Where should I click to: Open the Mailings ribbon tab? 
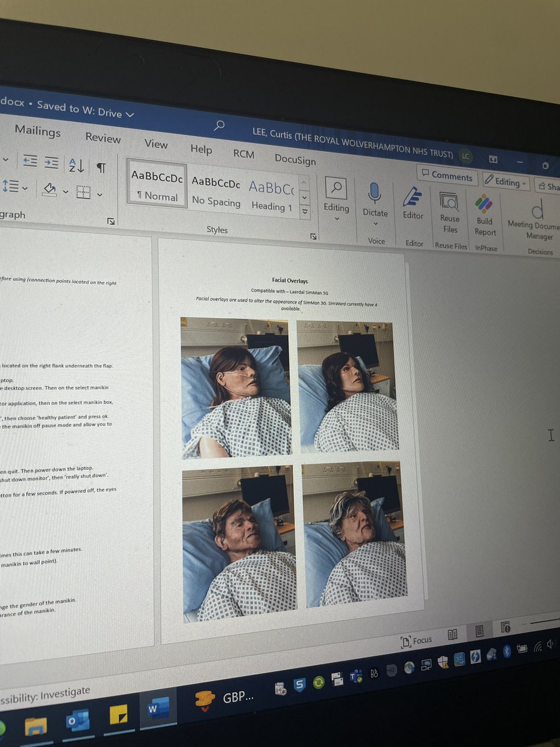point(37,131)
